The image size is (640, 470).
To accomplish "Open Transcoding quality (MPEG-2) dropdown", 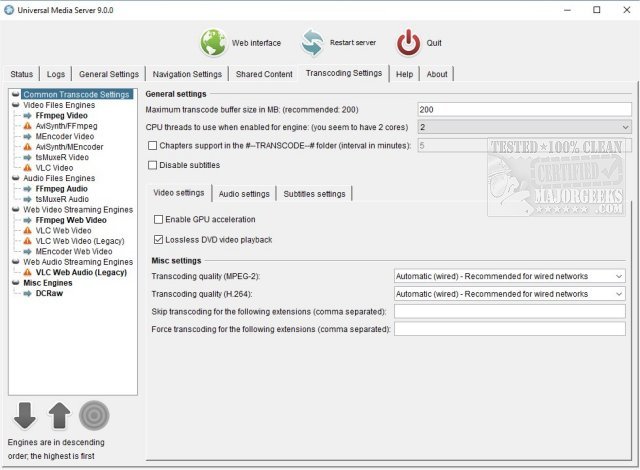I will [509, 276].
